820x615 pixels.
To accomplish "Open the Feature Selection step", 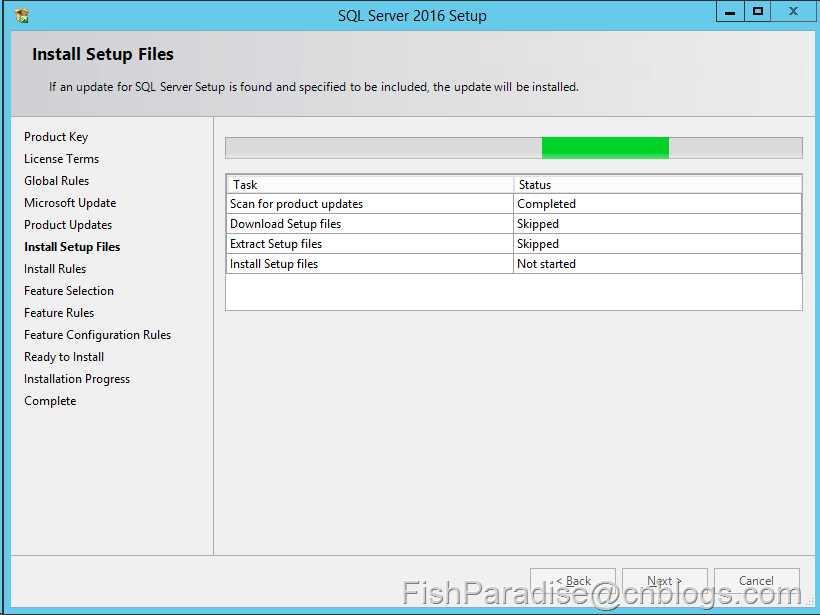I will click(69, 291).
